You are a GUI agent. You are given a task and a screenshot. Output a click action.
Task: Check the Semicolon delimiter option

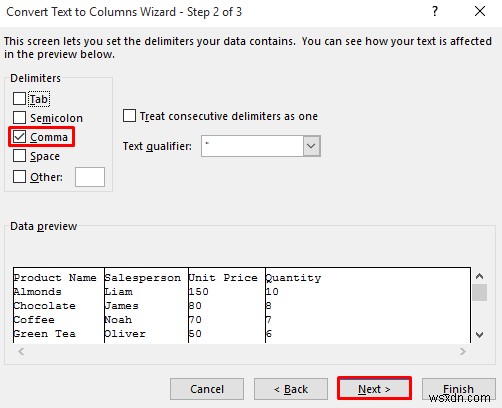(19, 118)
